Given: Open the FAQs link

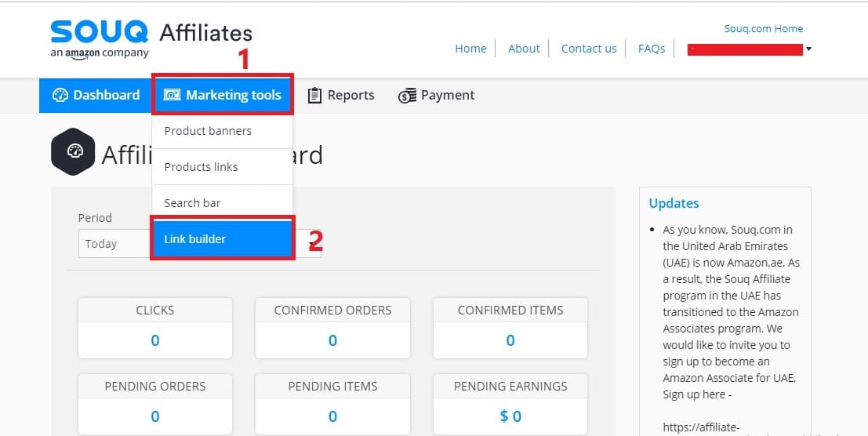Looking at the screenshot, I should click(652, 49).
